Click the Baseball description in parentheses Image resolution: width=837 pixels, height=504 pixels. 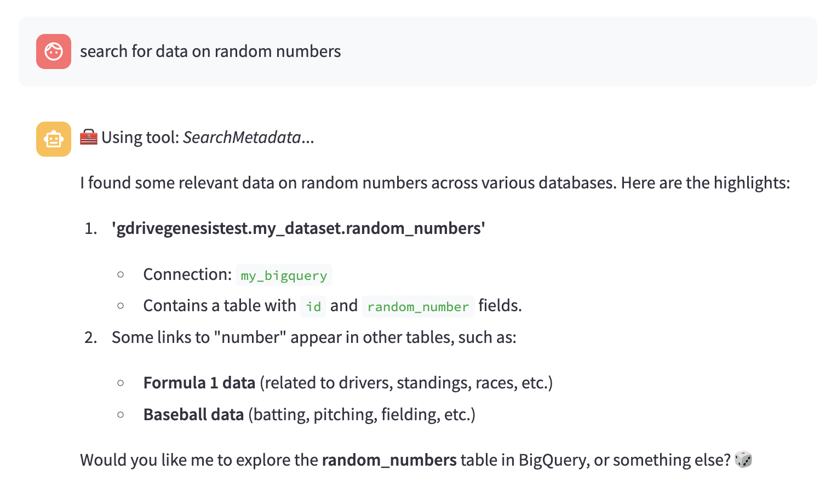pyautogui.click(x=362, y=415)
